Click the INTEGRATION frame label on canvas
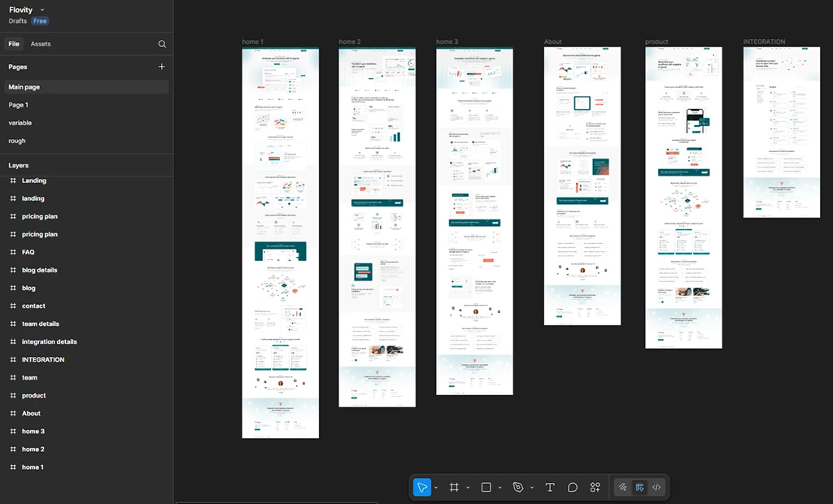The image size is (833, 504). (764, 41)
